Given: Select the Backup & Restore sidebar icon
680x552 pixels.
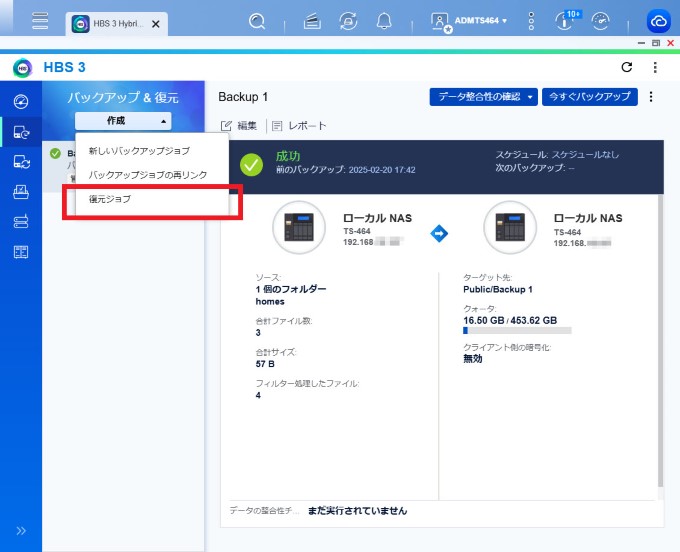Looking at the screenshot, I should [21, 132].
